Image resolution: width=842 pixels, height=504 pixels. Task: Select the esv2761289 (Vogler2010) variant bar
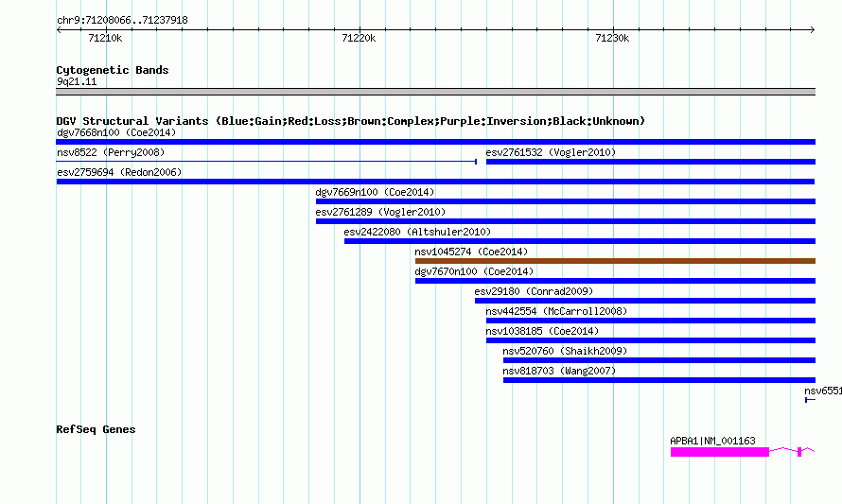click(x=566, y=221)
